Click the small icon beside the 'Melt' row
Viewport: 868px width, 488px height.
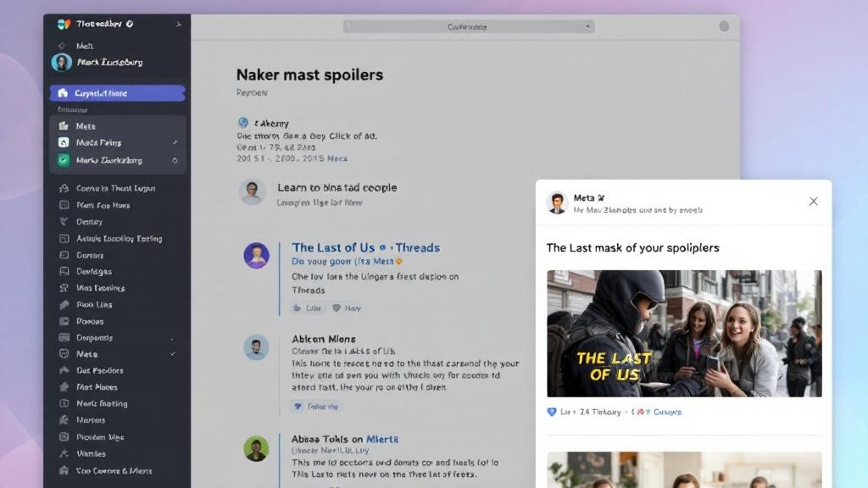pos(61,46)
